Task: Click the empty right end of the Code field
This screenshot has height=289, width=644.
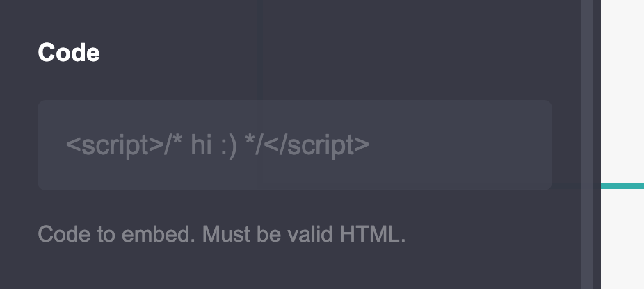Action: 460,145
